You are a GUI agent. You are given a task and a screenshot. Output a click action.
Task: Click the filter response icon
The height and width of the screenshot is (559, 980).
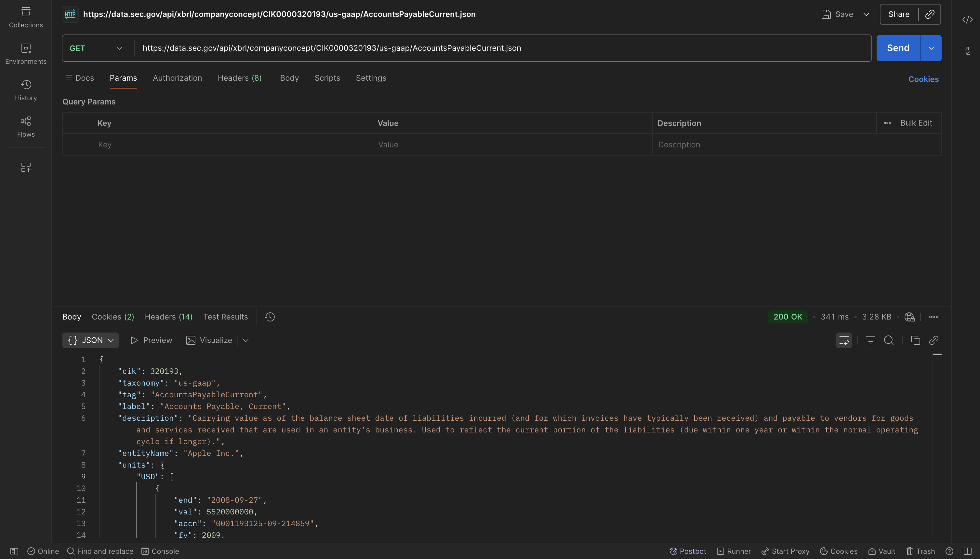coord(870,340)
